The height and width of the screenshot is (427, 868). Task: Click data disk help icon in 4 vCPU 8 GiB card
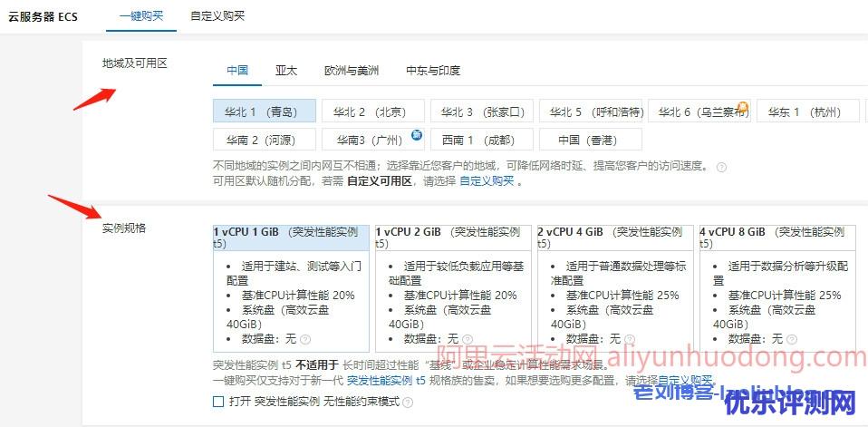point(792,339)
